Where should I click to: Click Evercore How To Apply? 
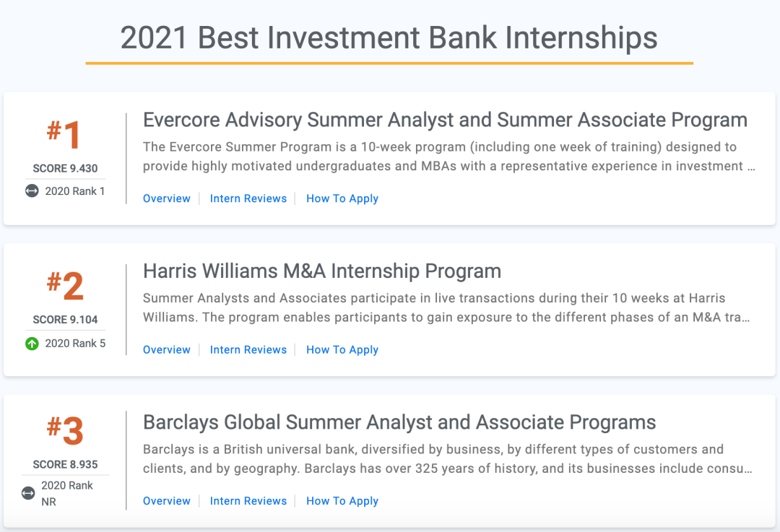click(x=342, y=199)
